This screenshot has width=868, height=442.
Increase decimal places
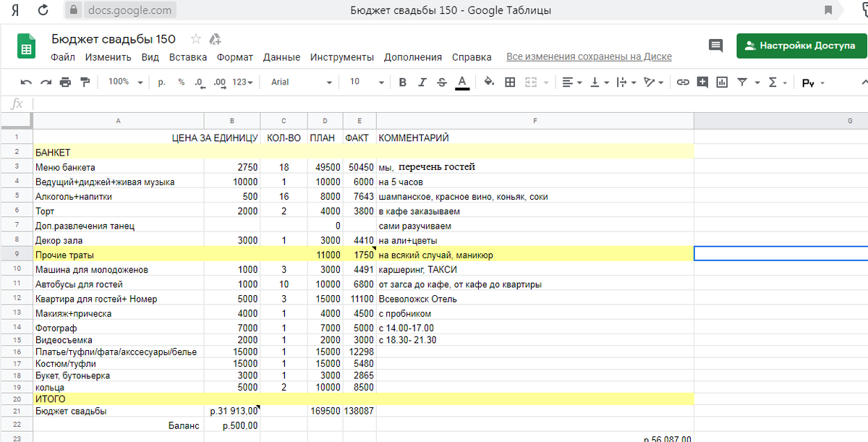pos(220,82)
